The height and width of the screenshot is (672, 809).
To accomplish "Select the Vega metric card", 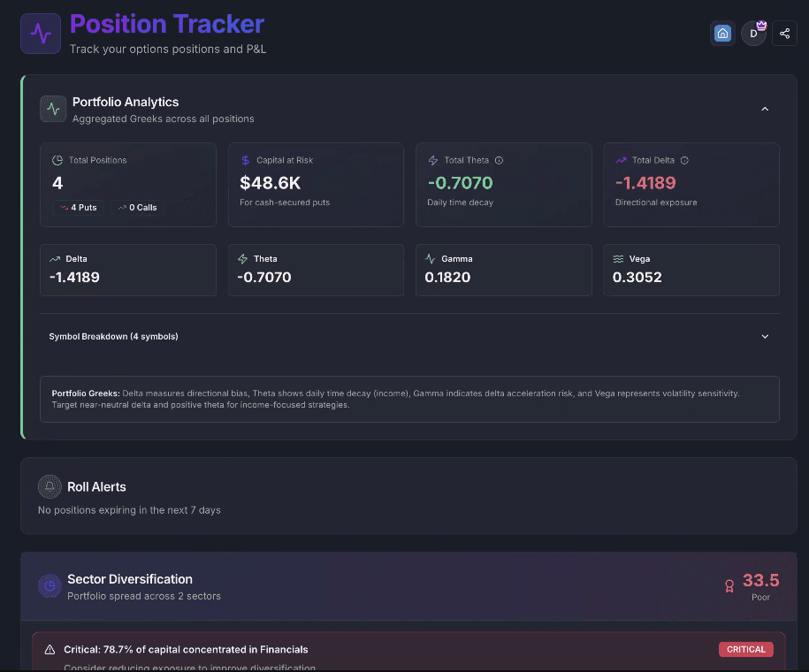I will (691, 270).
